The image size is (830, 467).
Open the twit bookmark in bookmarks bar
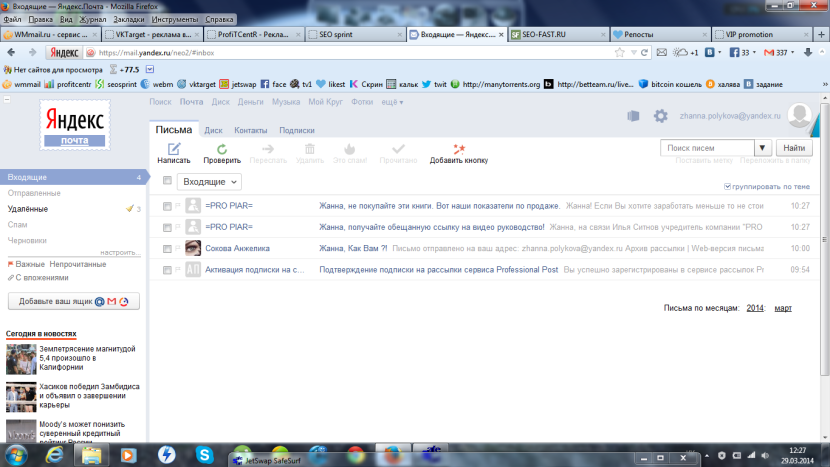click(434, 84)
